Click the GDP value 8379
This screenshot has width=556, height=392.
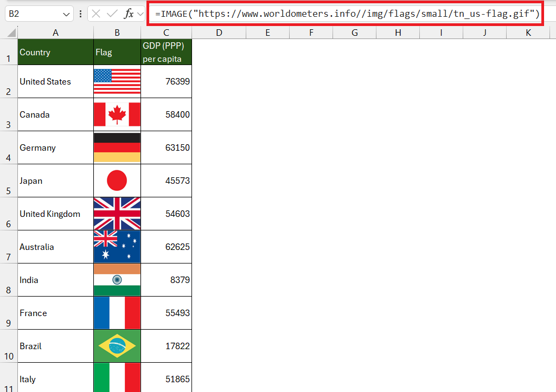(167, 280)
